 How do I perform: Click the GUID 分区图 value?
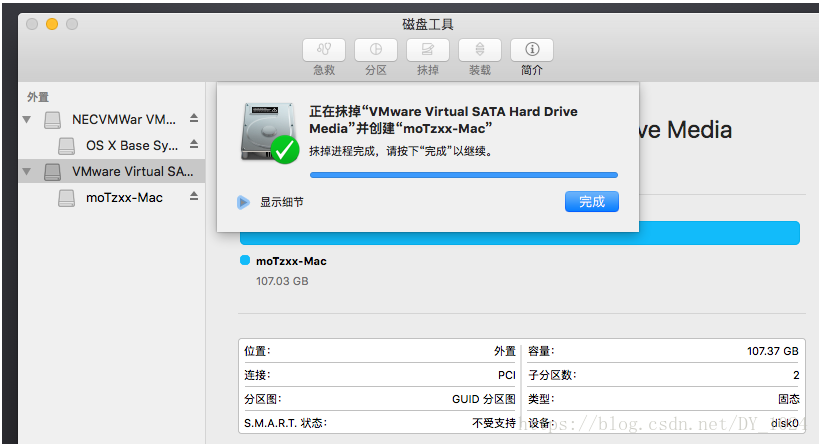pyautogui.click(x=484, y=399)
